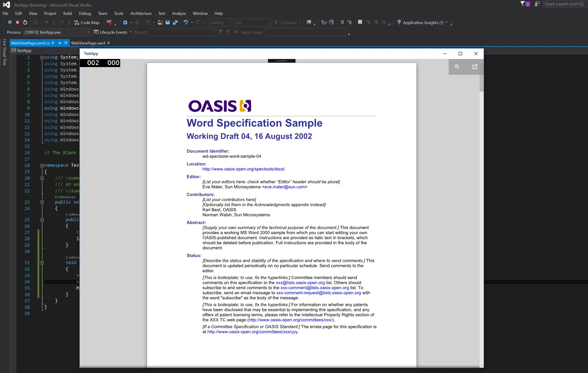
Task: Collapse the class block at line 23
Action: tap(42, 202)
